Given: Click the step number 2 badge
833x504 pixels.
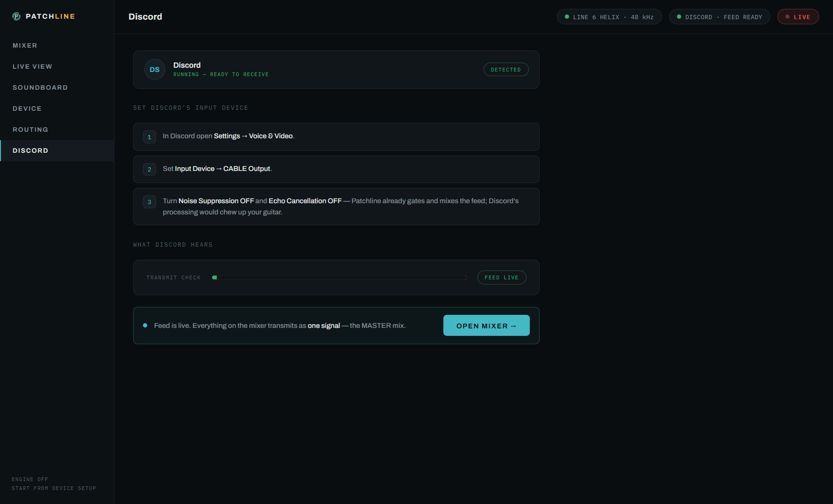Looking at the screenshot, I should [x=150, y=169].
